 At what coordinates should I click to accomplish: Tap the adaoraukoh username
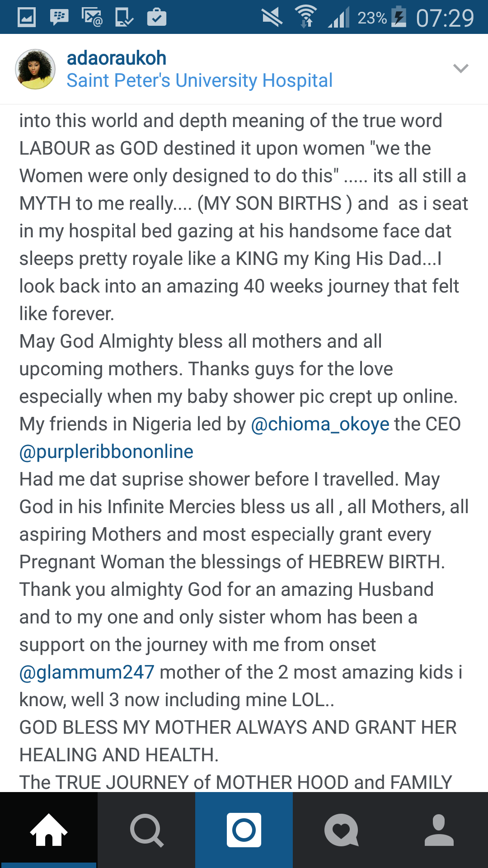(x=117, y=58)
